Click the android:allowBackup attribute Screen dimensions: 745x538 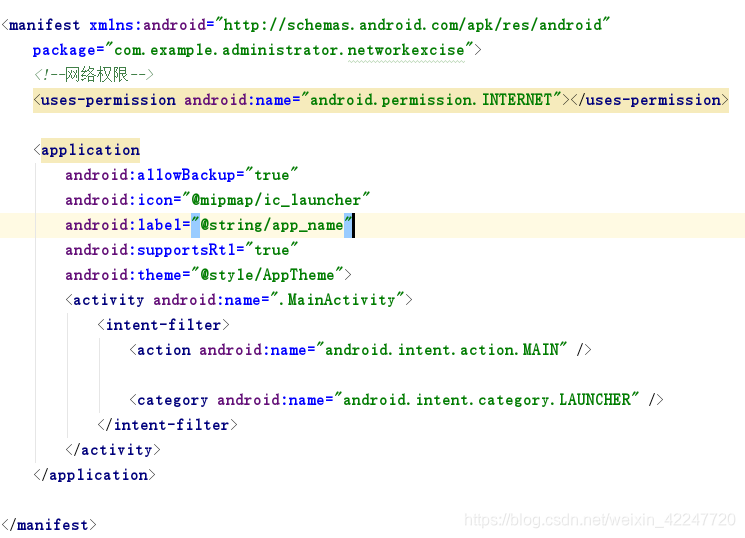pyautogui.click(x=150, y=175)
